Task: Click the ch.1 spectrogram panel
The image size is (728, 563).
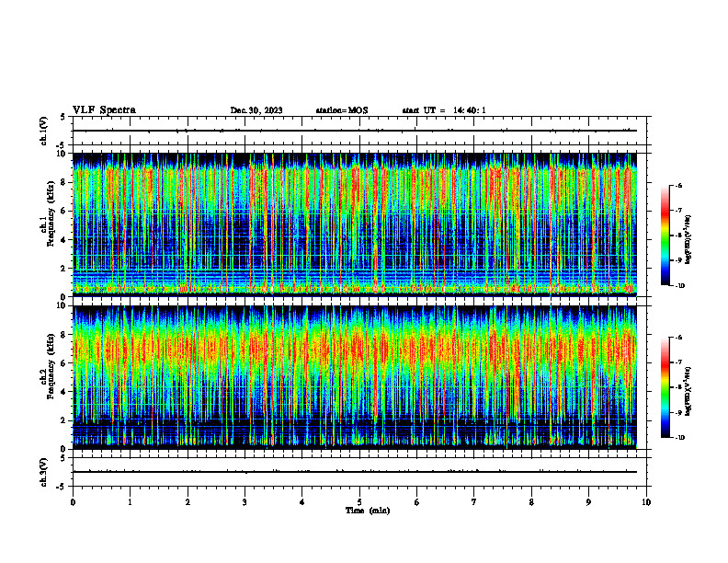Action: pyautogui.click(x=354, y=224)
